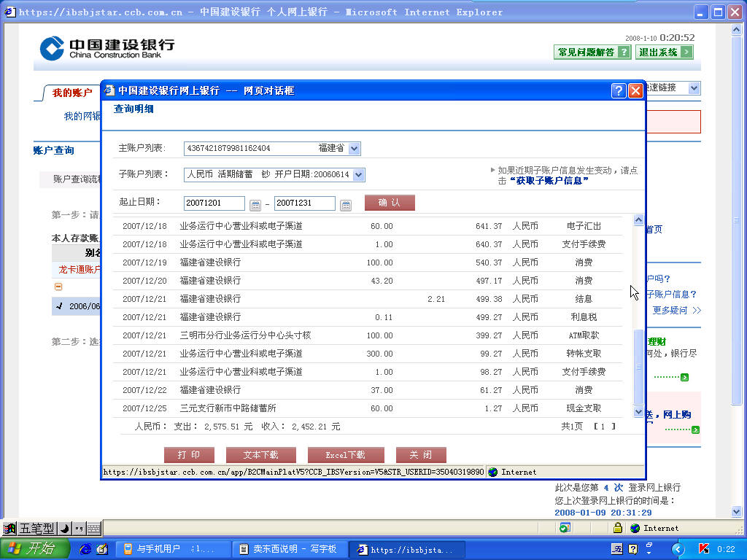Click the lock security icon in status bar

[618, 528]
